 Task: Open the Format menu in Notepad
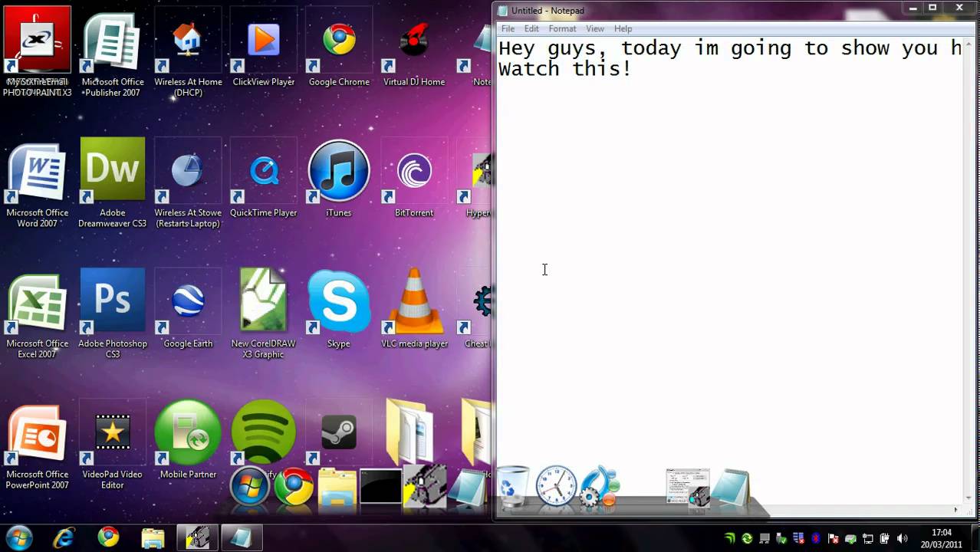pyautogui.click(x=562, y=28)
